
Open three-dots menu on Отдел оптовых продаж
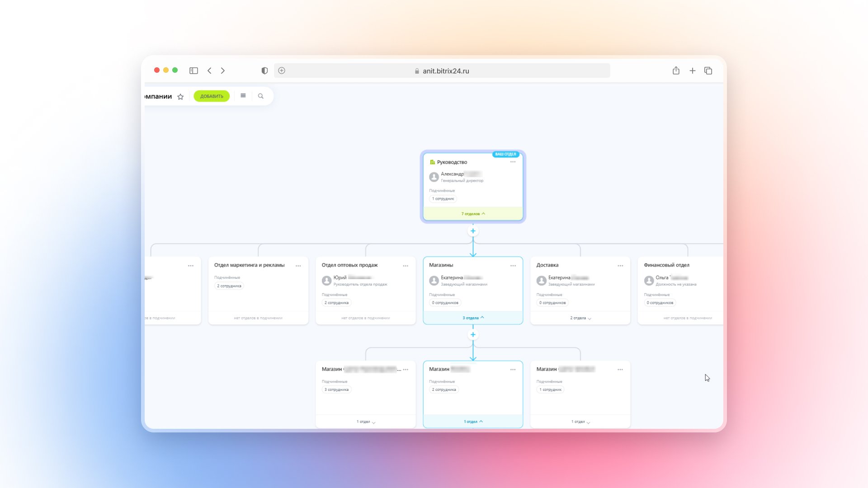click(x=406, y=266)
